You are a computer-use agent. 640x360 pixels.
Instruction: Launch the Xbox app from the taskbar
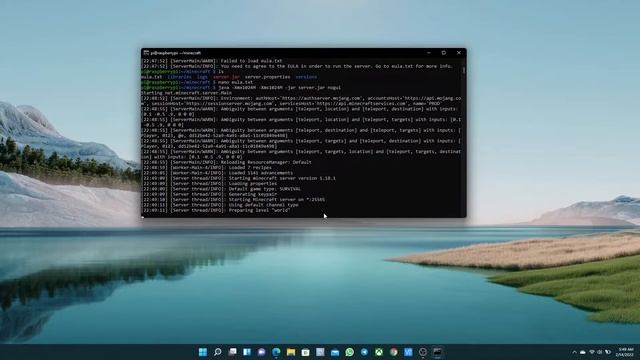point(379,352)
